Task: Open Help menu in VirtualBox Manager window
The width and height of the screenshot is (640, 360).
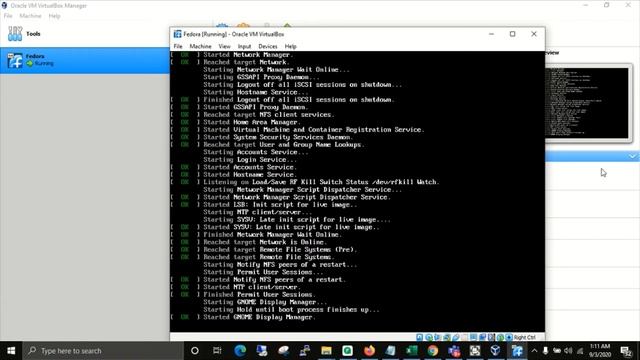Action: tap(54, 16)
